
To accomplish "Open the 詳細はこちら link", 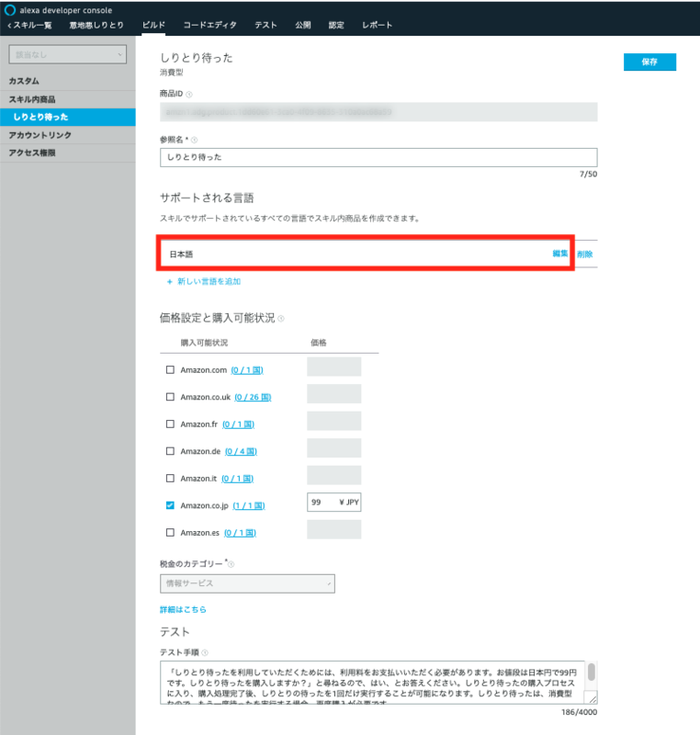I will (x=183, y=609).
